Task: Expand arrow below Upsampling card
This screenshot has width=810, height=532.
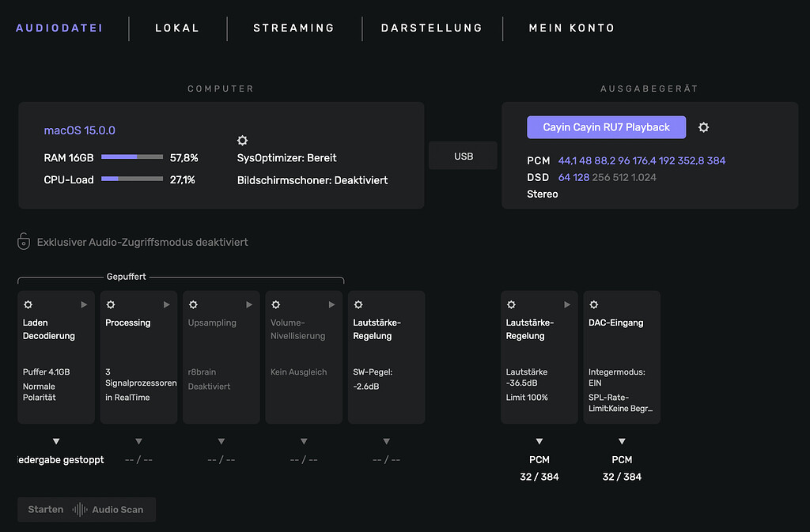Action: (x=221, y=441)
